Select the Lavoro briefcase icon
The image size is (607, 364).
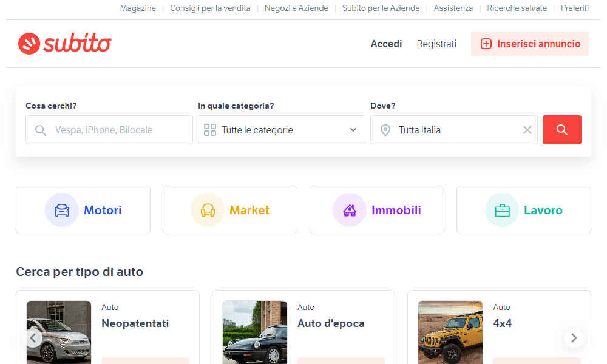(502, 209)
